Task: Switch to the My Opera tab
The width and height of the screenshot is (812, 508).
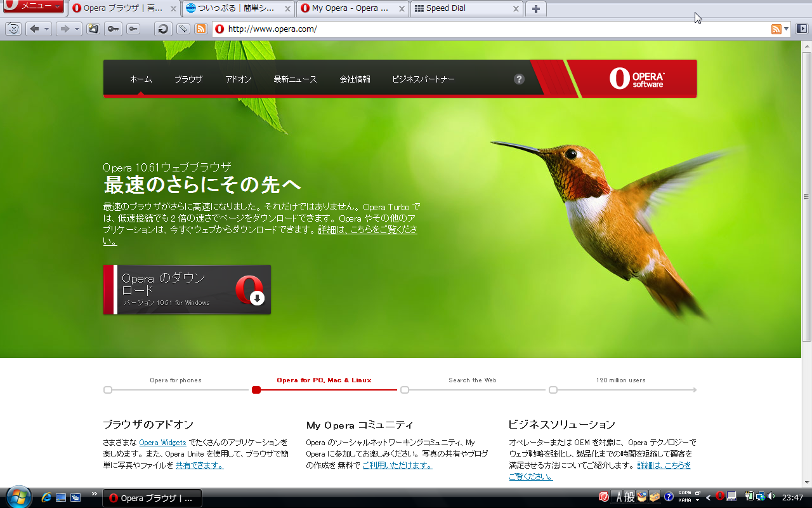Action: (352, 9)
